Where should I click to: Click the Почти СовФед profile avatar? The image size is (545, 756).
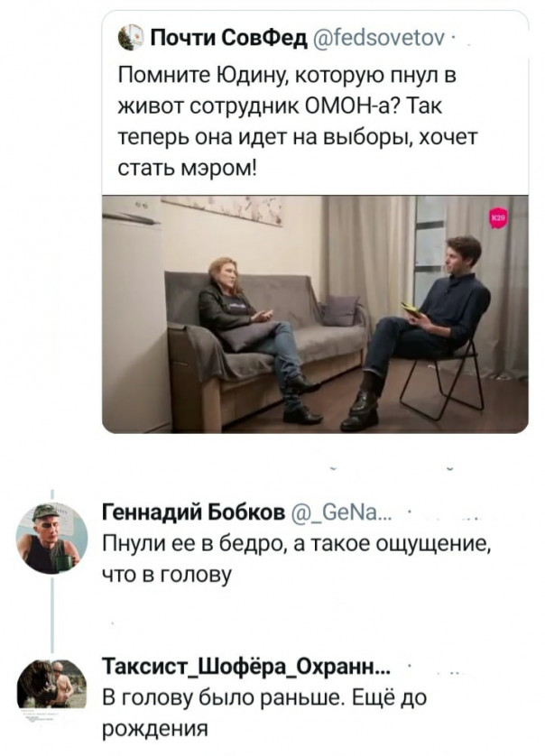pos(126,37)
